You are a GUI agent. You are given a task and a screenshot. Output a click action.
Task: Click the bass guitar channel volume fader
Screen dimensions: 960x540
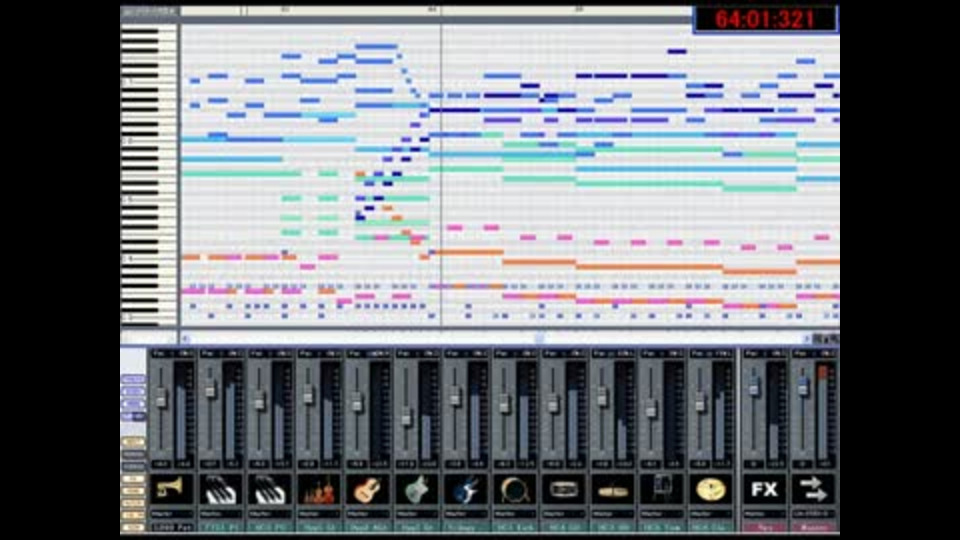coord(455,397)
